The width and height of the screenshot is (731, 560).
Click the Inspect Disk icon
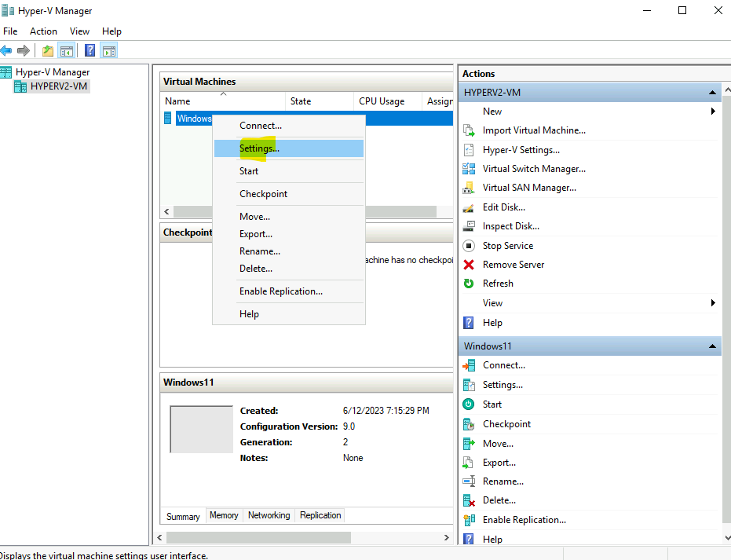coord(469,226)
